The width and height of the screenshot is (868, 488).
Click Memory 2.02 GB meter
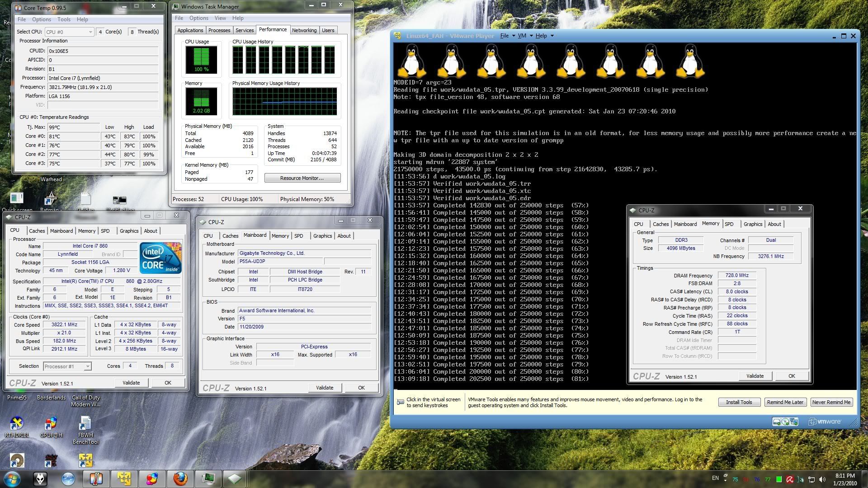coord(201,101)
